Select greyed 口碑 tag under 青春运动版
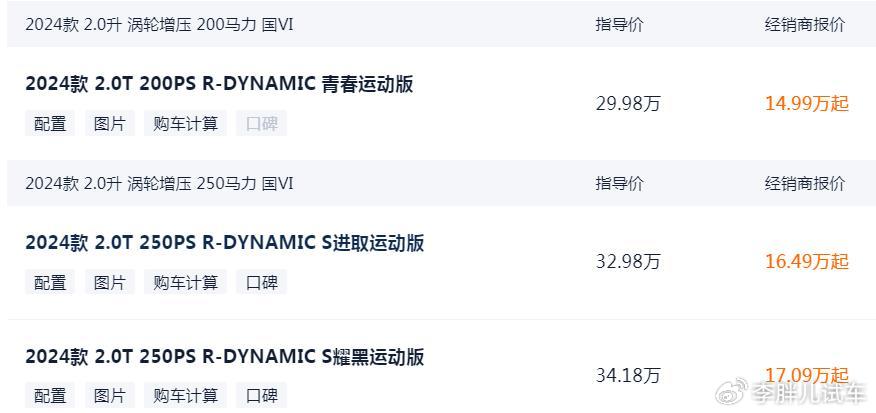This screenshot has height=413, width=876. point(261,124)
